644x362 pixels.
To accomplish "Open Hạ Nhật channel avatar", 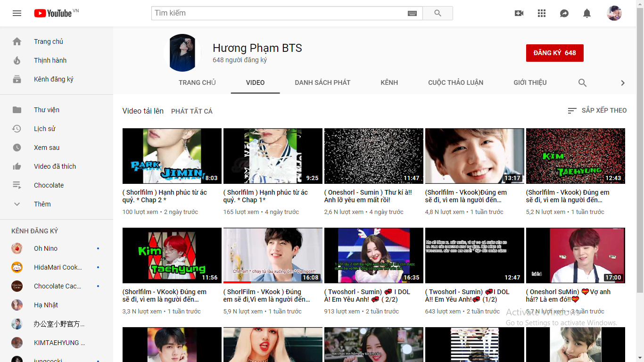I will tap(17, 305).
